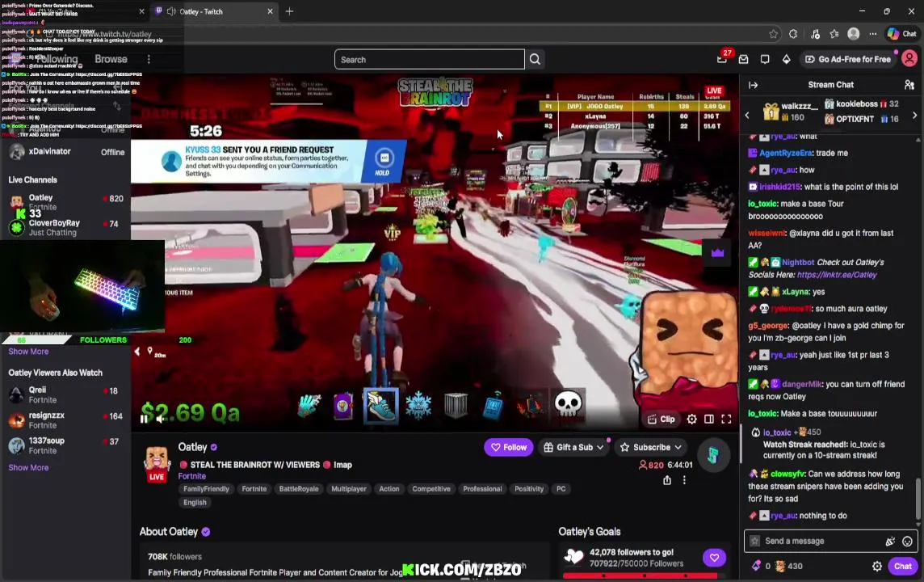The width and height of the screenshot is (924, 582).
Task: Open the Bits cheer icon in message box
Action: tap(890, 542)
